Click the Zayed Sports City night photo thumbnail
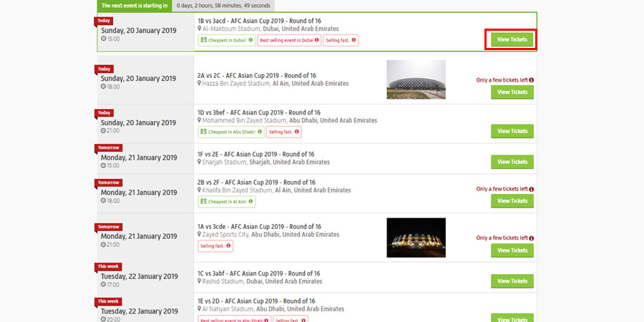The height and width of the screenshot is (322, 644). [x=416, y=238]
